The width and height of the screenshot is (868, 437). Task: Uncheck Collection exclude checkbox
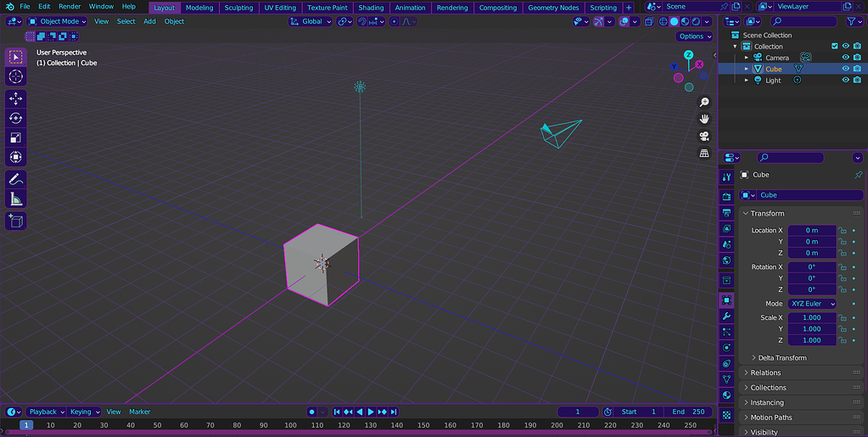(835, 47)
